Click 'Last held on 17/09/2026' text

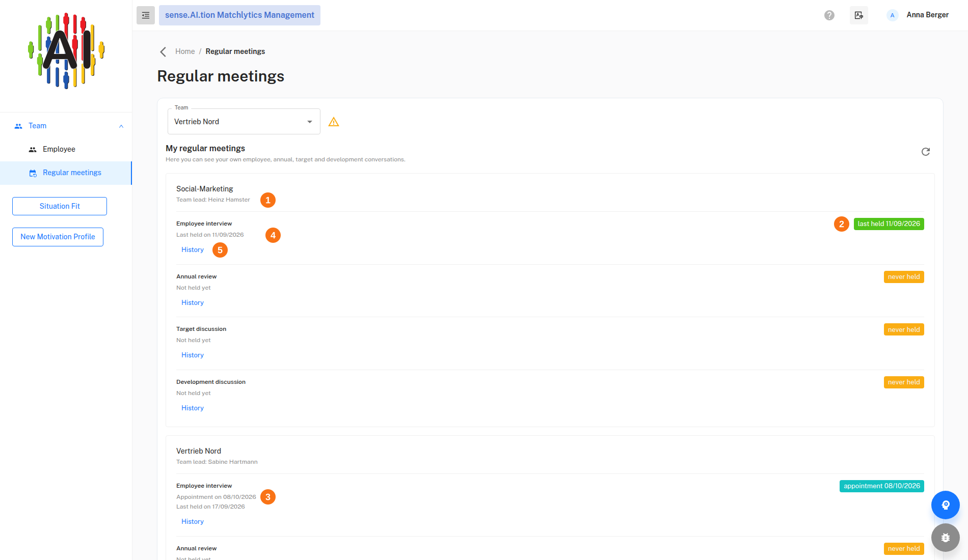pos(210,507)
